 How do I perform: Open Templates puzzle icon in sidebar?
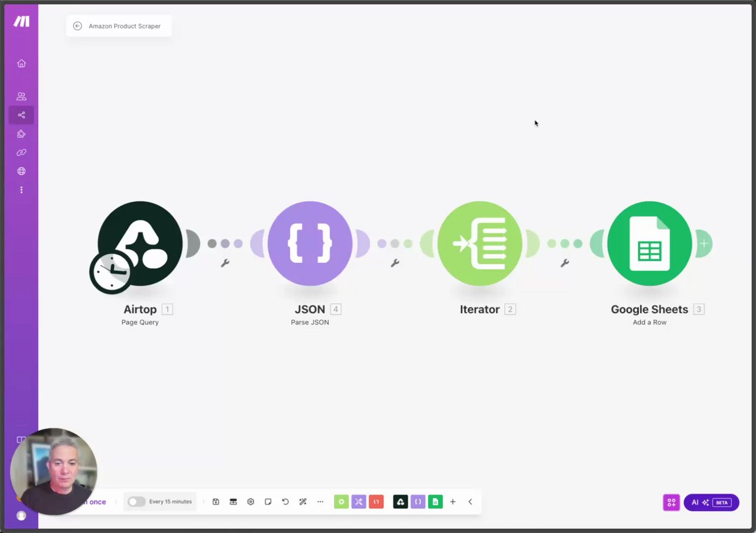pos(21,134)
